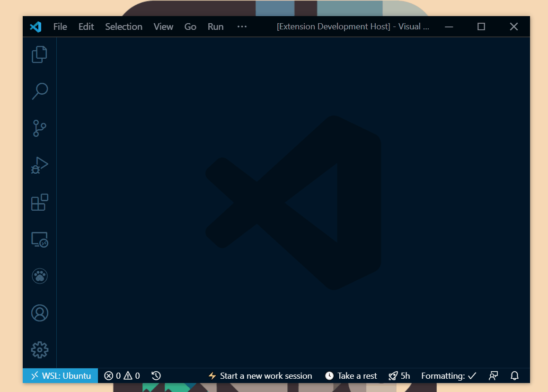Click the WSL: Ubuntu remote indicator

click(x=61, y=375)
